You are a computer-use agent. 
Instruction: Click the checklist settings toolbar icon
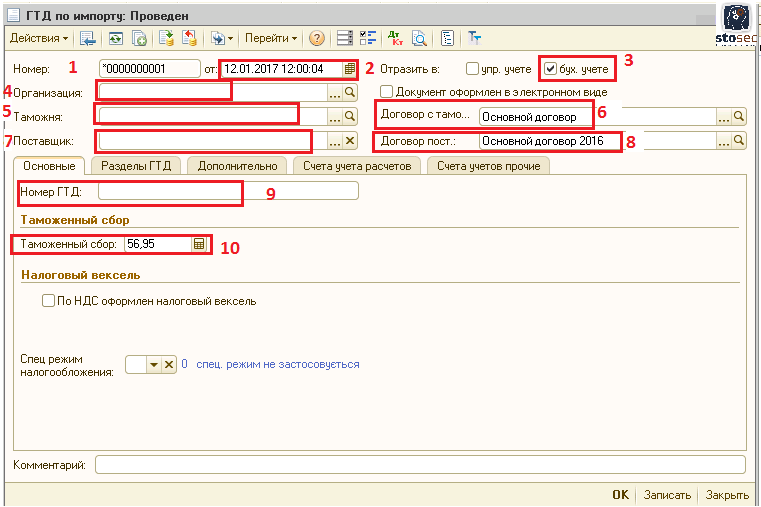(368, 38)
